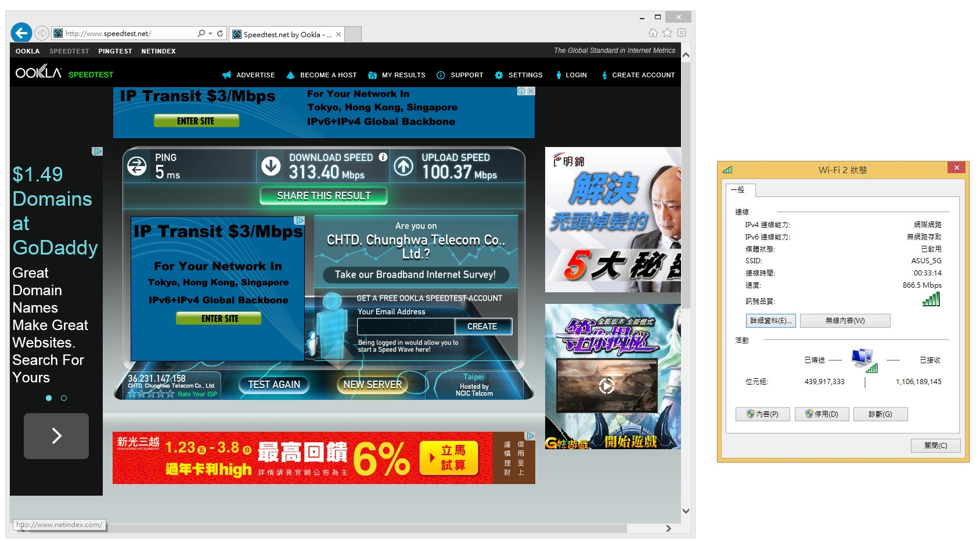Click the hair-loss ad image thumbnail
980x541 pixels.
[x=613, y=220]
